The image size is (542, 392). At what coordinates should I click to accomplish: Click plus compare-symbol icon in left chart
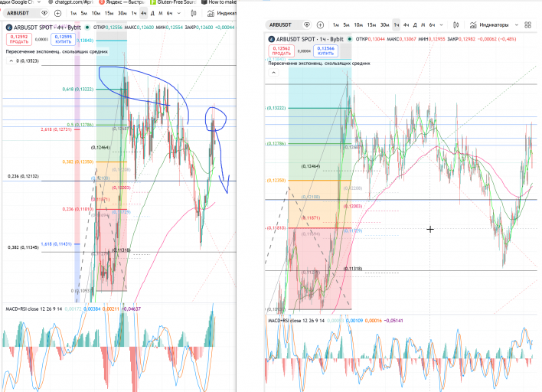(x=57, y=13)
